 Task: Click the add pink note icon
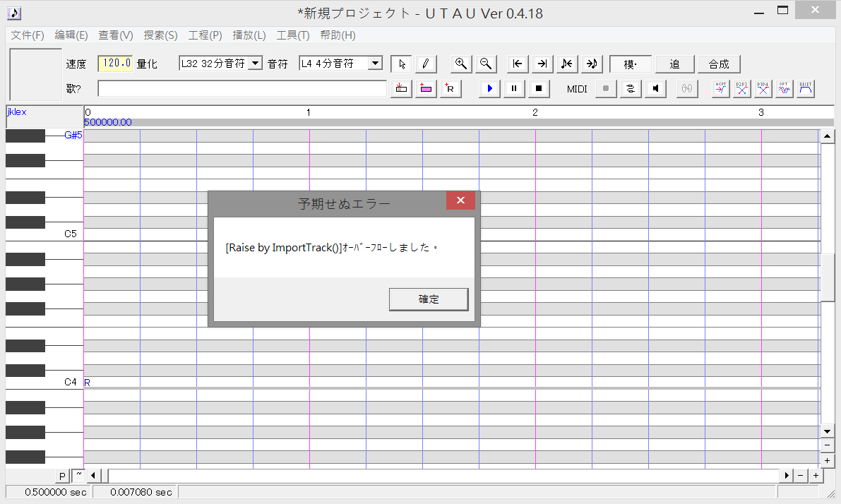426,88
